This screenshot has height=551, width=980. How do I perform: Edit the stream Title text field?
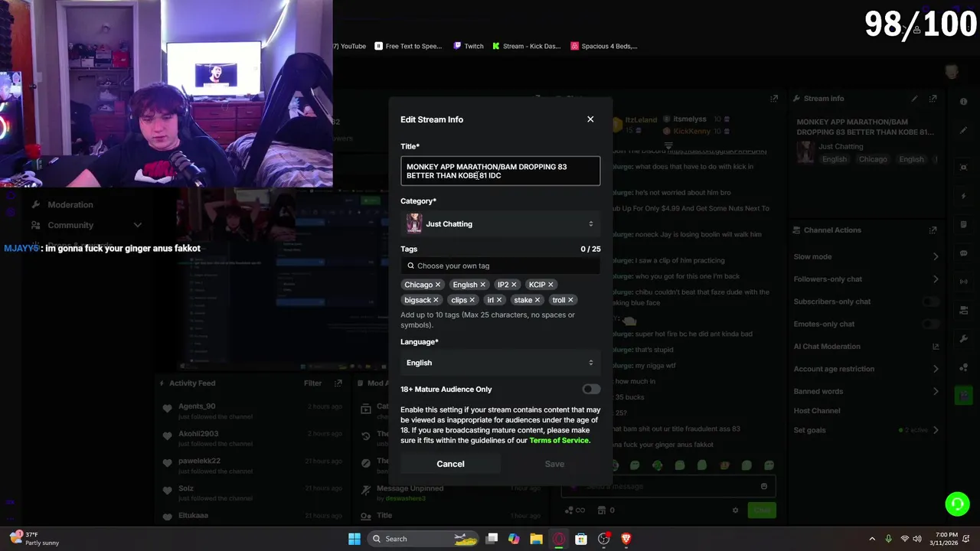[500, 171]
